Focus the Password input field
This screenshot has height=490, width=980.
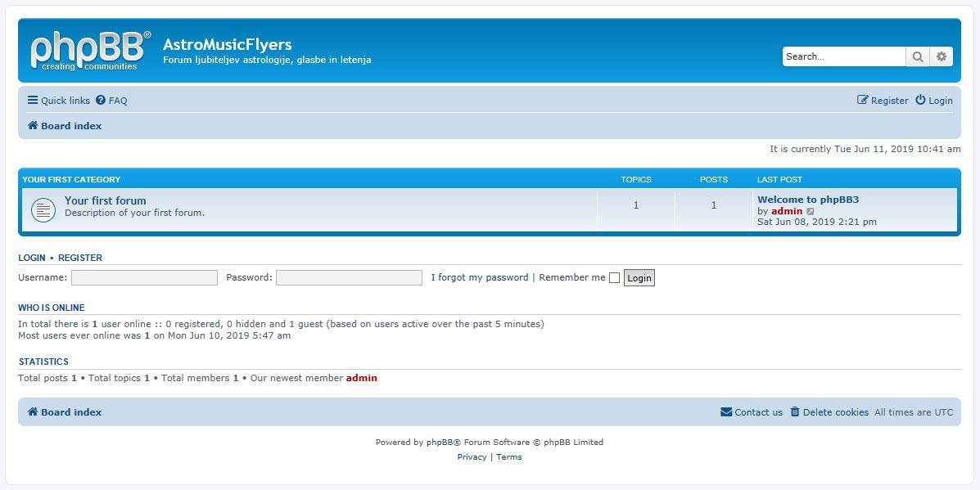point(349,278)
